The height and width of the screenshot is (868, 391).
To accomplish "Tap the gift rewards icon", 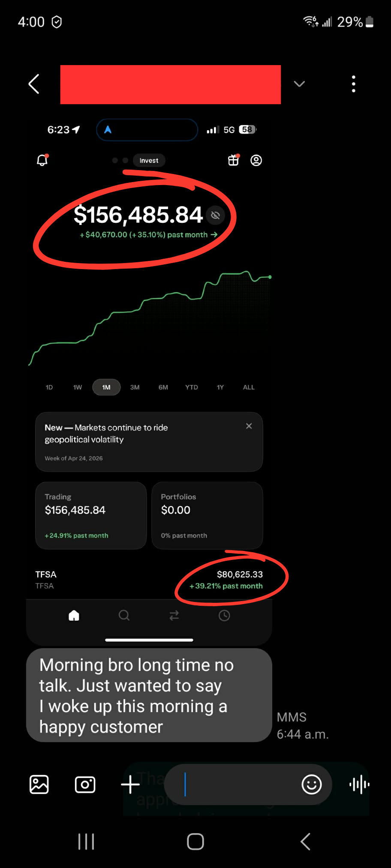I will point(234,160).
